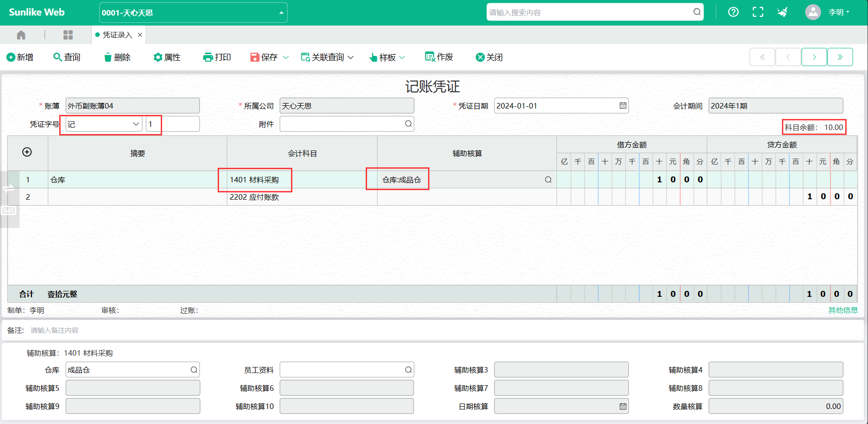Toggle fullscreen mode icon
868x424 pixels.
758,12
